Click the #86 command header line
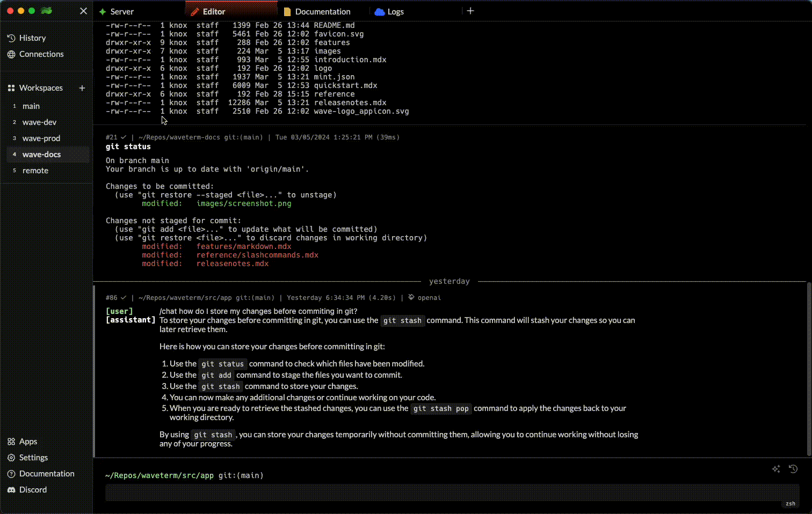Screen dimensions: 812x514 click(273, 298)
